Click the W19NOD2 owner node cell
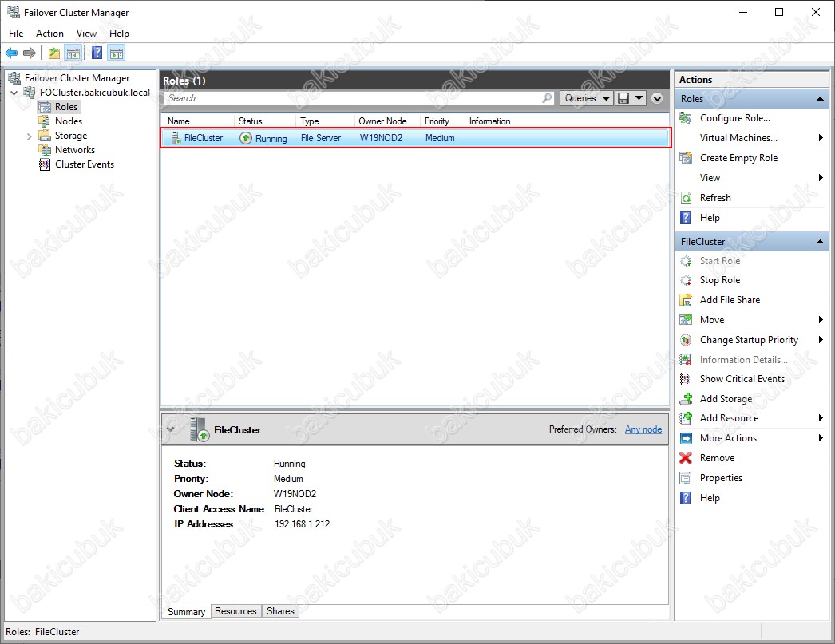This screenshot has width=835, height=644. pos(381,138)
